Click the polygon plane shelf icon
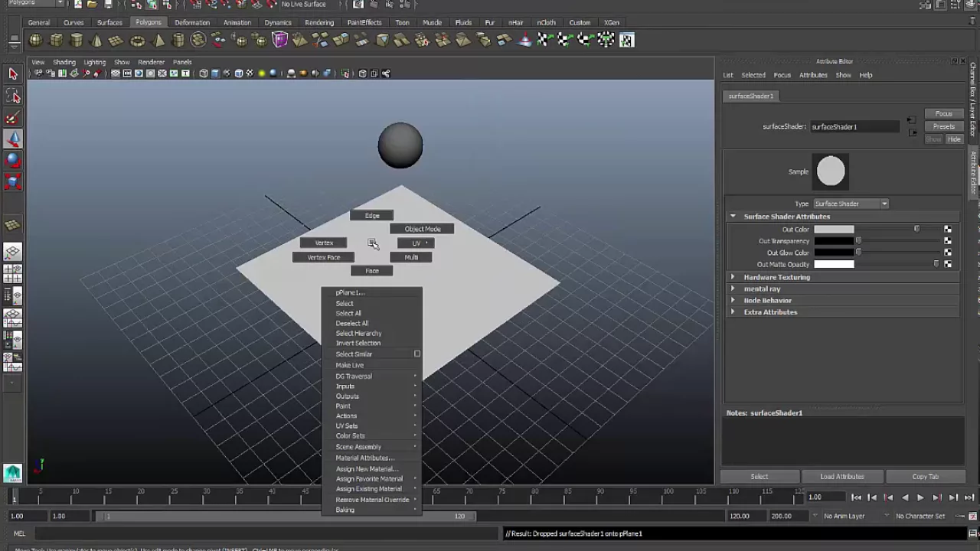The height and width of the screenshot is (551, 980). click(x=116, y=41)
